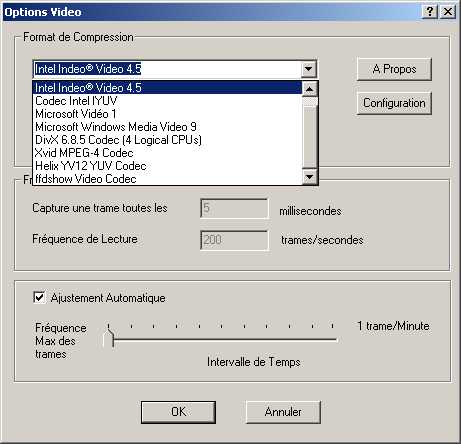Choose ffdshow Video Codec
This screenshot has height=444, width=461.
tap(168, 179)
